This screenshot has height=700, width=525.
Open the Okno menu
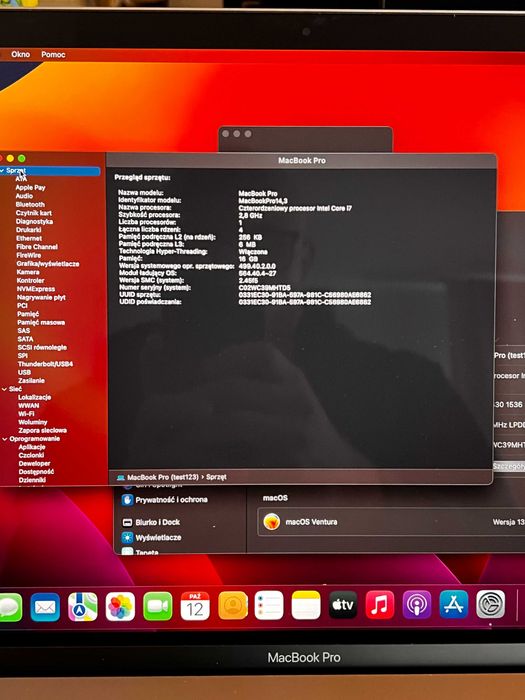[x=21, y=54]
